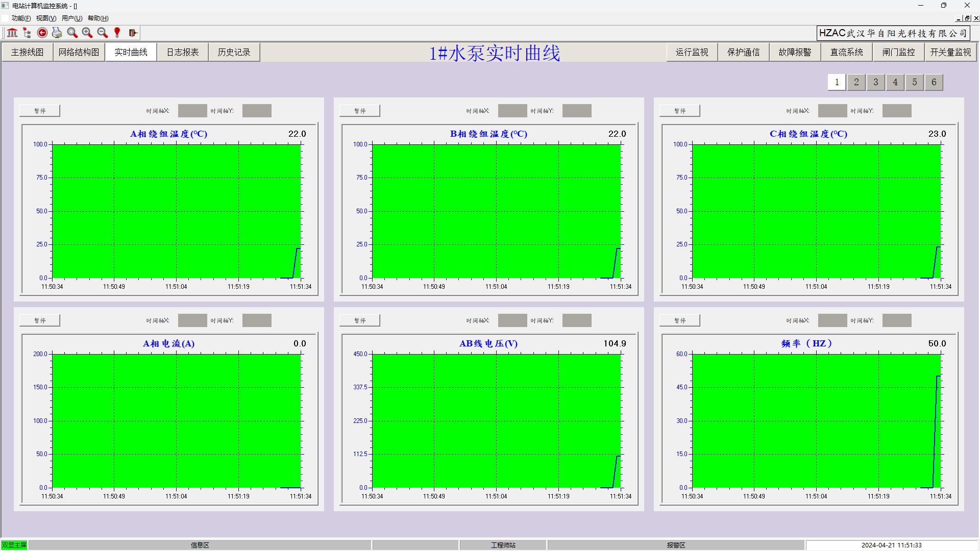980x551 pixels.
Task: Click the zoom in magnifier icon
Action: click(87, 33)
